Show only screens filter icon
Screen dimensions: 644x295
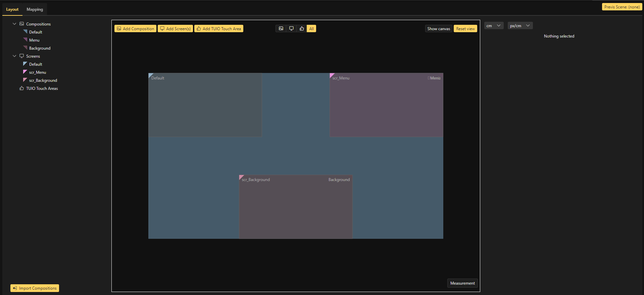tap(291, 29)
